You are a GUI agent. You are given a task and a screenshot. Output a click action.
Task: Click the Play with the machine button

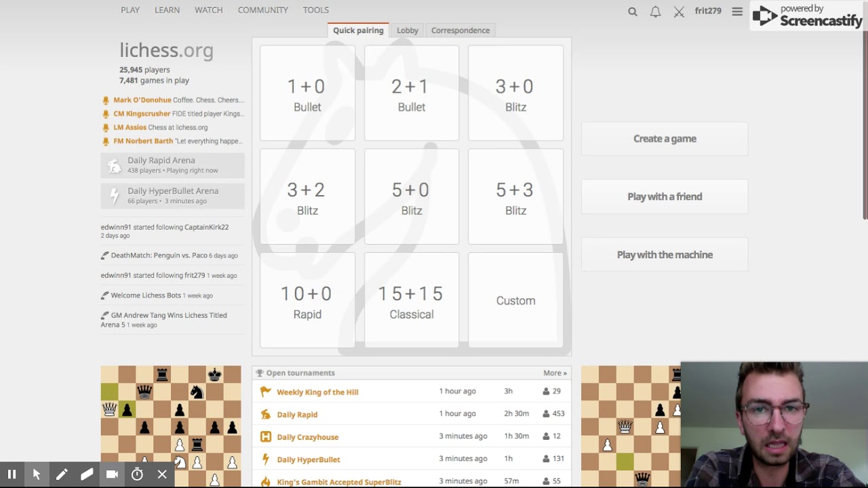pyautogui.click(x=665, y=255)
